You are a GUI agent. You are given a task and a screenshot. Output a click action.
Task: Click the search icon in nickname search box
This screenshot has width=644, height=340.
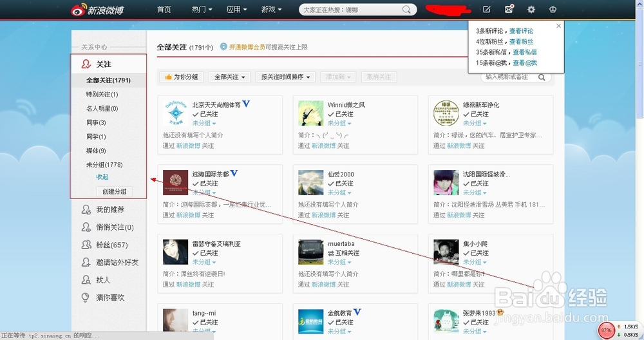(x=542, y=77)
